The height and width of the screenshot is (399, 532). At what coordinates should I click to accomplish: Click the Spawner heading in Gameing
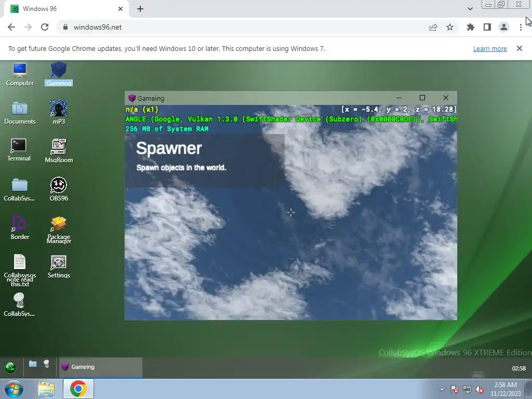(169, 149)
